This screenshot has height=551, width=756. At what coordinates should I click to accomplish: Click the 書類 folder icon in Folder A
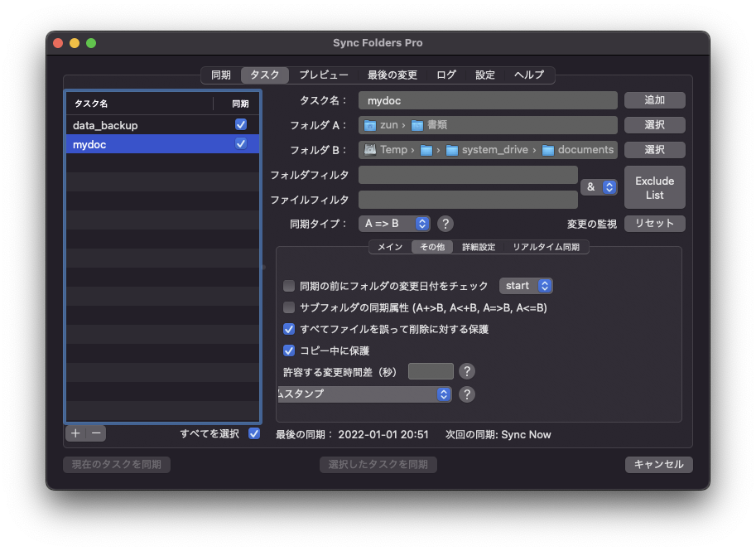(417, 125)
